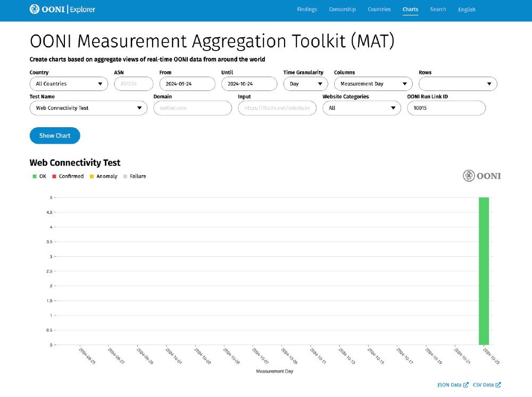Click the OONI Explorer logo in header
The image size is (532, 397).
click(x=63, y=9)
